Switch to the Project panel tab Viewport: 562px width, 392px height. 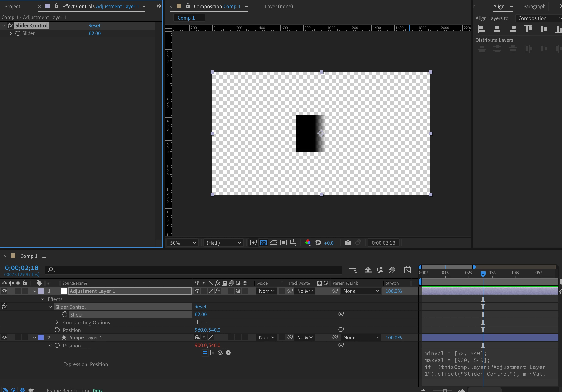pyautogui.click(x=12, y=7)
